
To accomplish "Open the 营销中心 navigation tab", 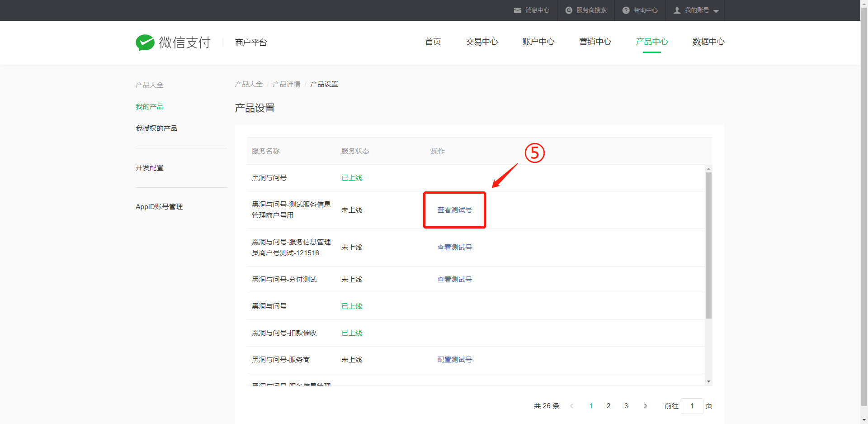I will pos(595,42).
